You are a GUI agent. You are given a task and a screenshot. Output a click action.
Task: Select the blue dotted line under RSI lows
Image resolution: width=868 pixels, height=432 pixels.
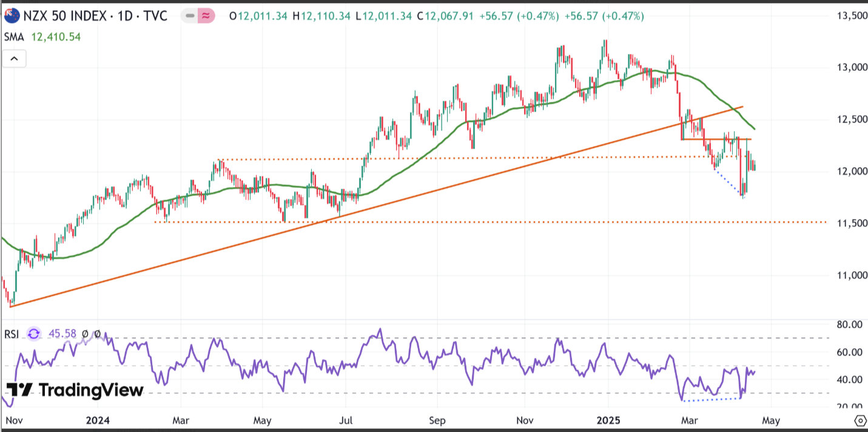pos(713,400)
